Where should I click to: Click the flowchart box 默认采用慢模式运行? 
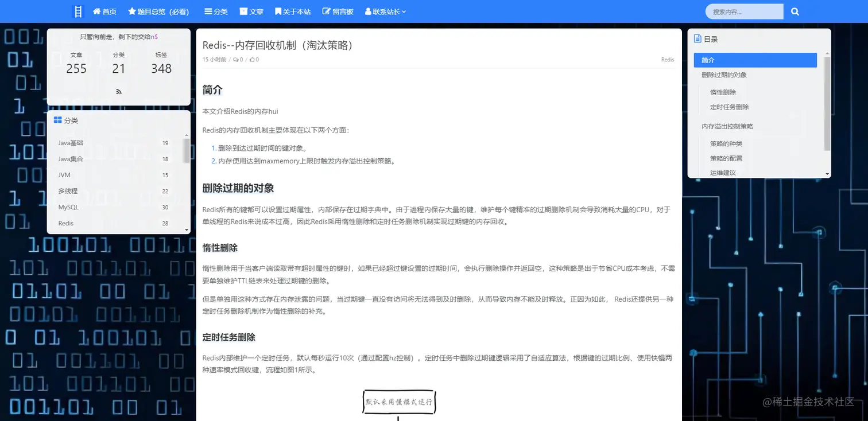tap(400, 402)
